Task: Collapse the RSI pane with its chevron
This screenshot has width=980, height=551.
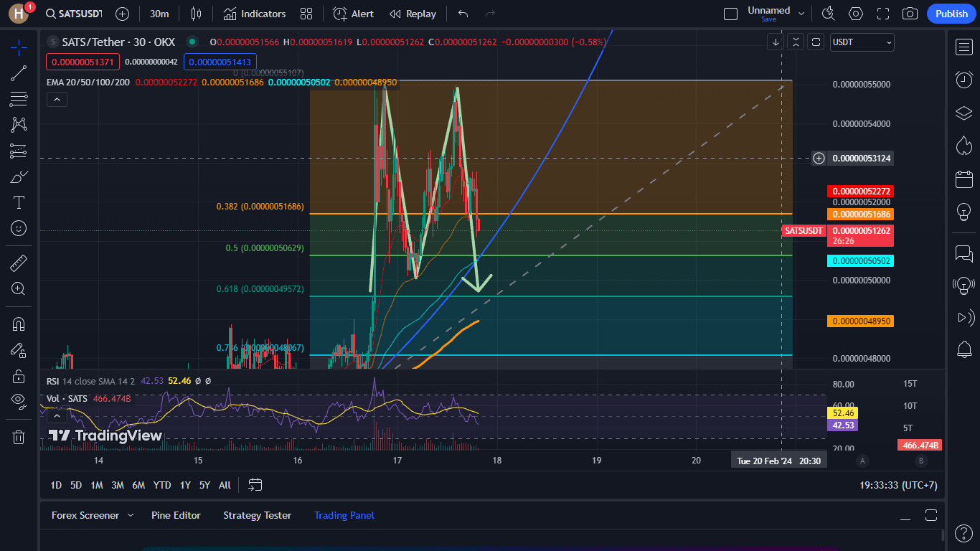Action: (57, 415)
